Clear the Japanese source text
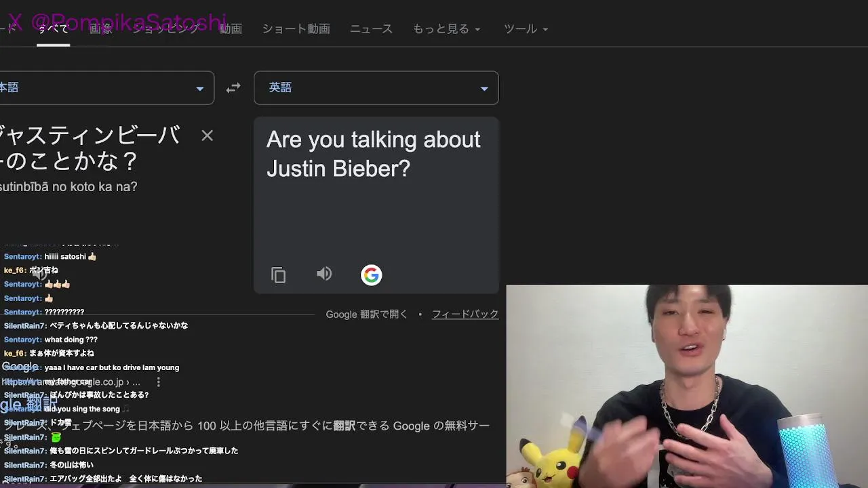868x488 pixels. [x=208, y=136]
